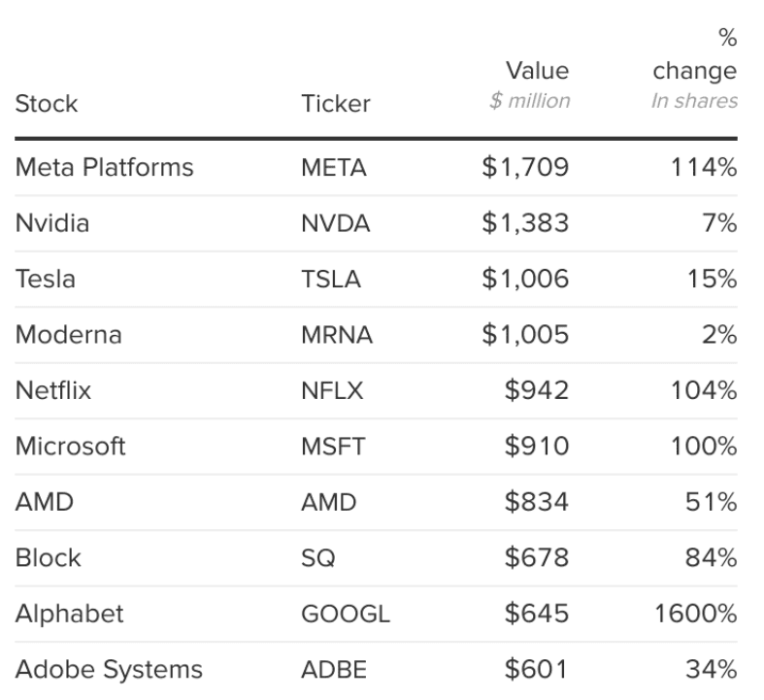Select the $942 Netflix value
The image size is (764, 700).
tap(537, 391)
